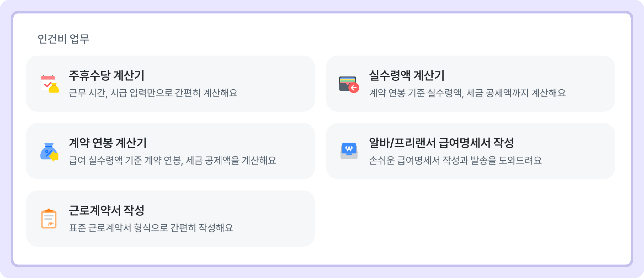Click blank right side of 계약 연봉 계산기 card
644x278 pixels.
(295, 151)
